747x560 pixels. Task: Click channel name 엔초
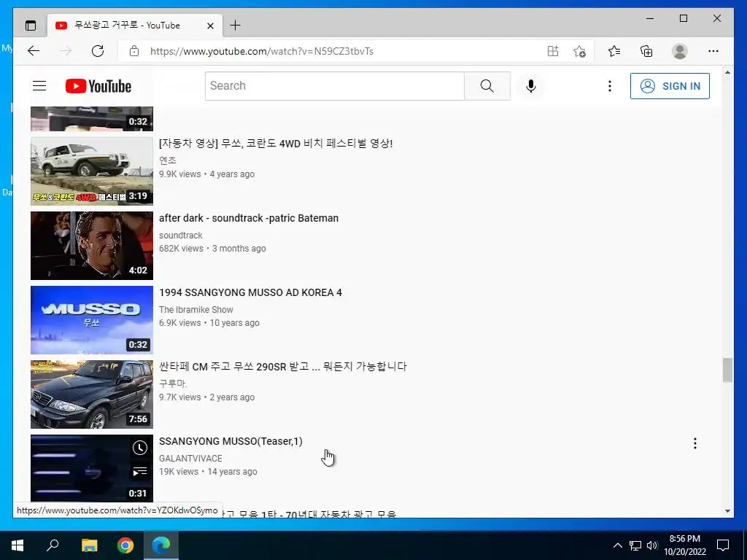click(x=168, y=160)
